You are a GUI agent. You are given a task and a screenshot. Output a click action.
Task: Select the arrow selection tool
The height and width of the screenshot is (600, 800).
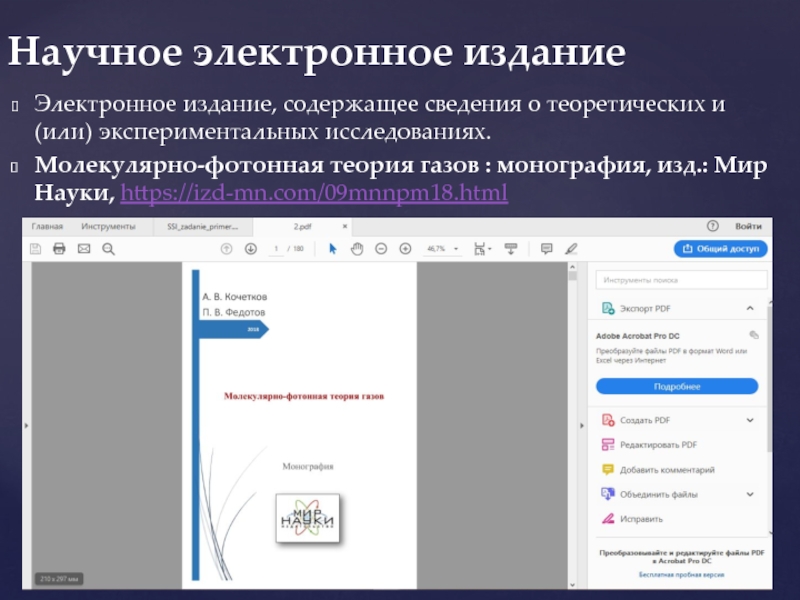[x=334, y=248]
